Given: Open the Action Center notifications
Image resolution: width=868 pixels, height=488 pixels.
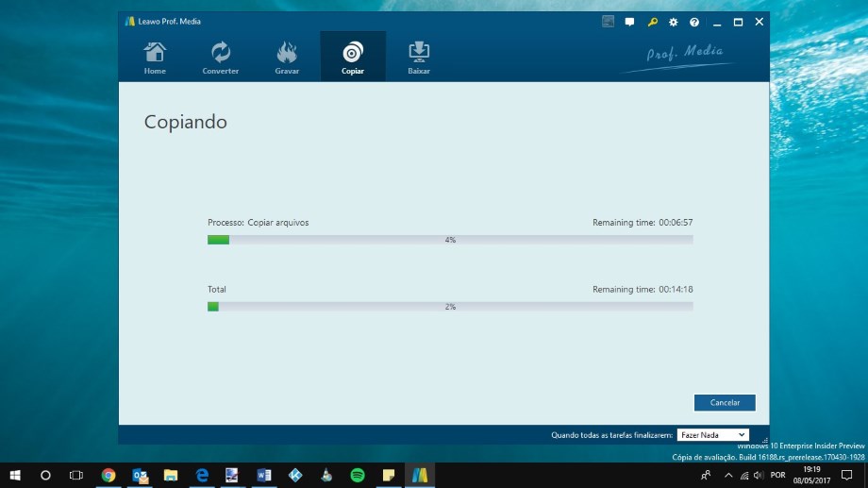Looking at the screenshot, I should [x=847, y=475].
